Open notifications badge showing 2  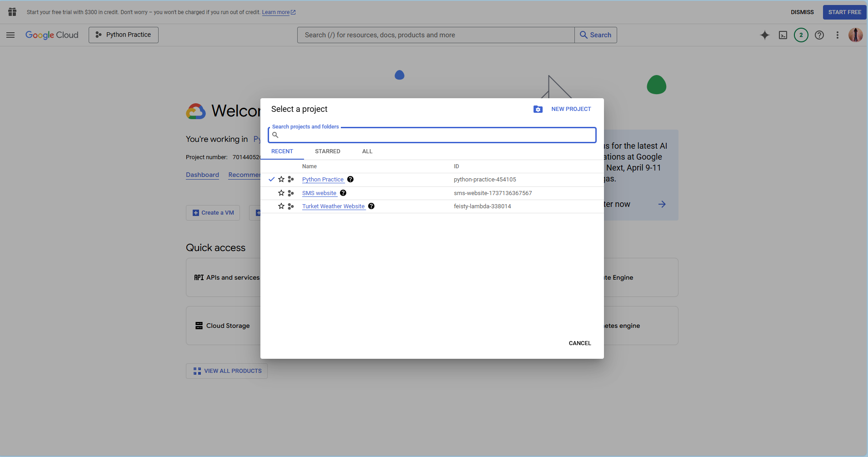click(801, 35)
